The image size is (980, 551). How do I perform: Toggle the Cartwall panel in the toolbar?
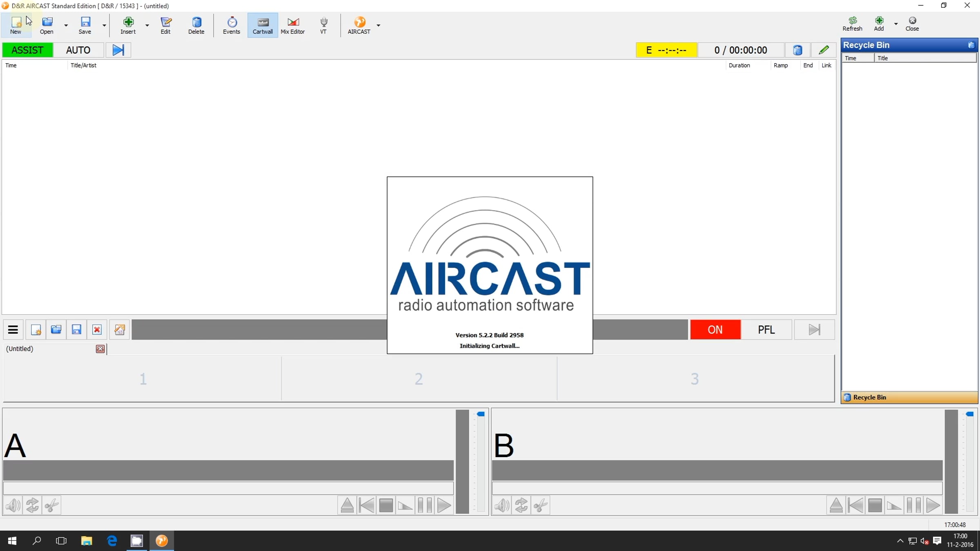pyautogui.click(x=263, y=25)
